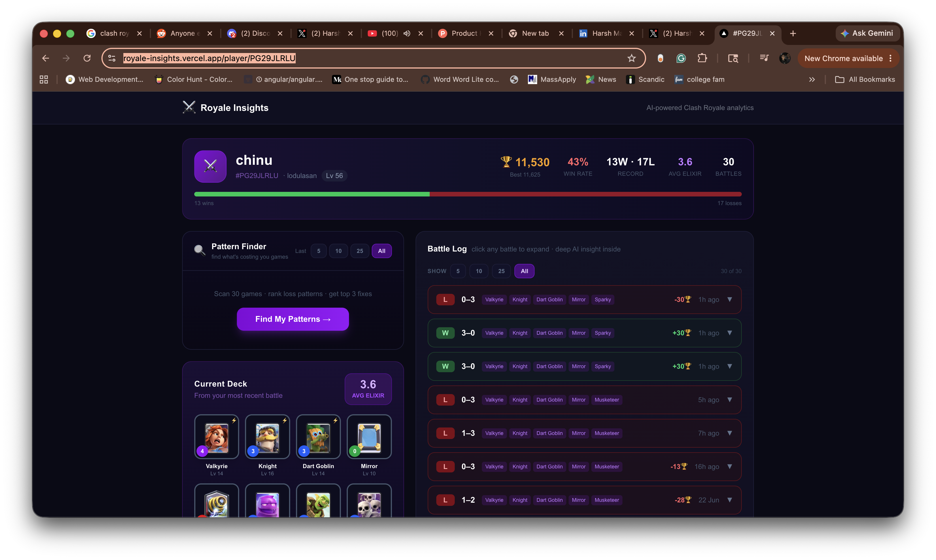Set Pattern Finder range to All
The width and height of the screenshot is (936, 560).
click(x=382, y=251)
